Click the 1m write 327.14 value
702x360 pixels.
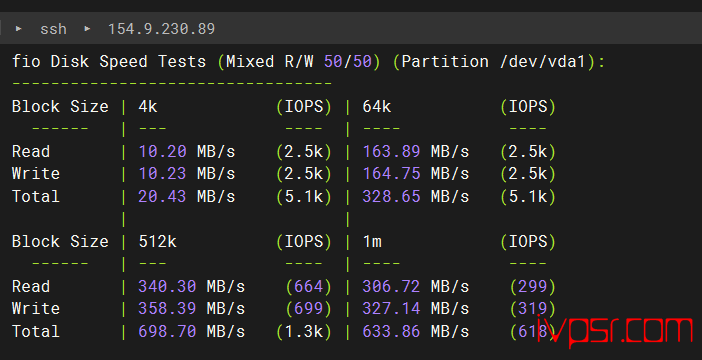point(391,309)
